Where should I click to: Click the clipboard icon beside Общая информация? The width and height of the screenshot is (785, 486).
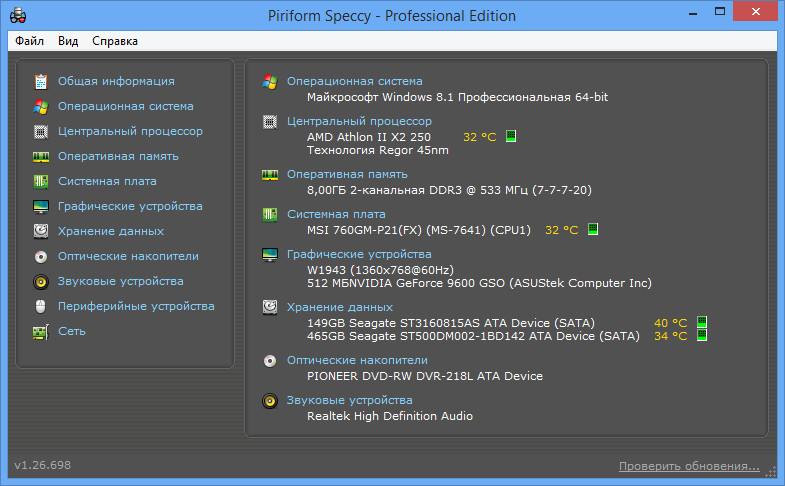[x=41, y=81]
